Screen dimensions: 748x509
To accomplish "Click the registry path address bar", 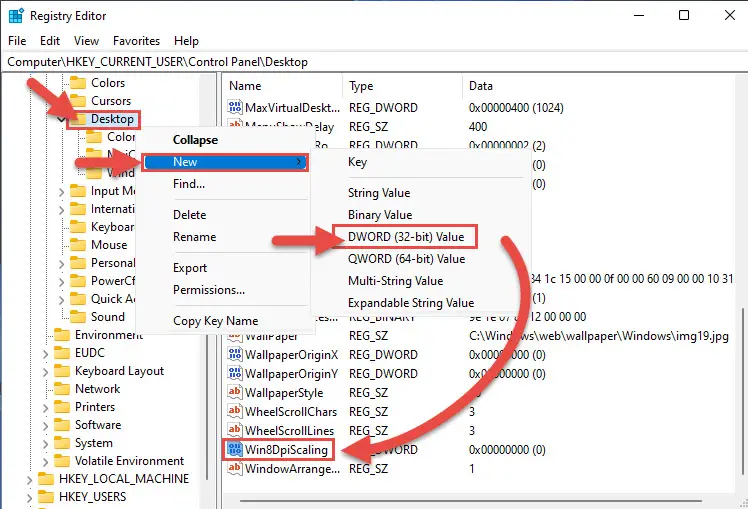I will point(374,62).
